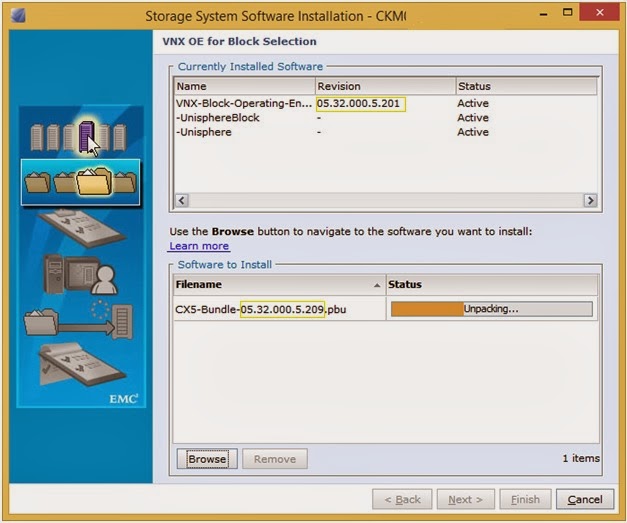Select the -Unisphere row
This screenshot has height=523, width=627.
point(385,132)
